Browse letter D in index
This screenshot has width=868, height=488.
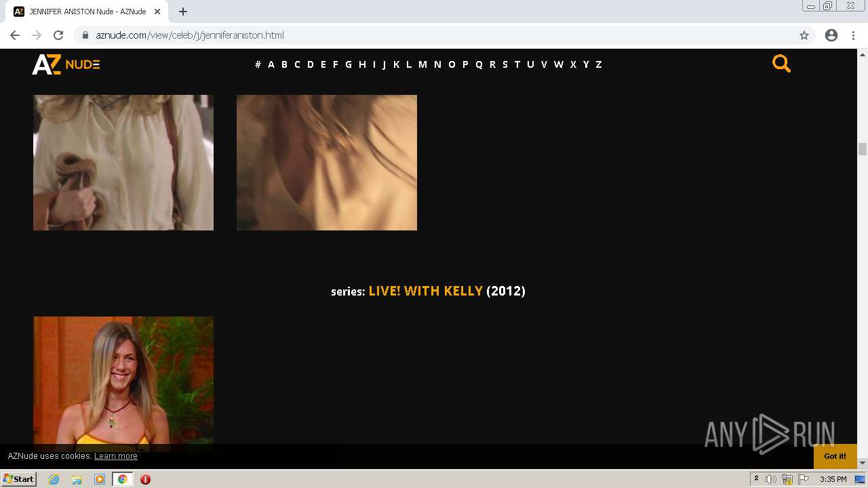point(310,64)
